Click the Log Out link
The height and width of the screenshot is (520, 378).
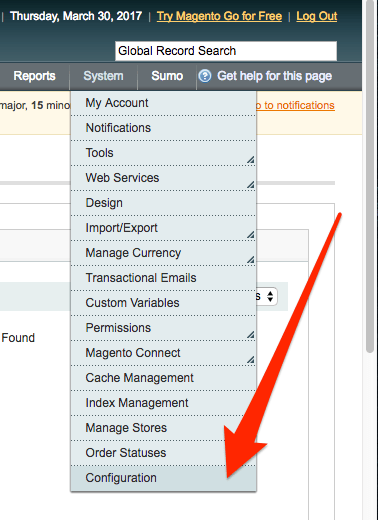[x=317, y=16]
